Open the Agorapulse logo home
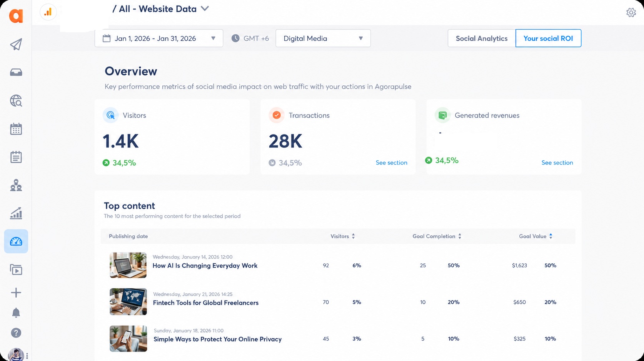Image resolution: width=644 pixels, height=361 pixels. point(16,16)
